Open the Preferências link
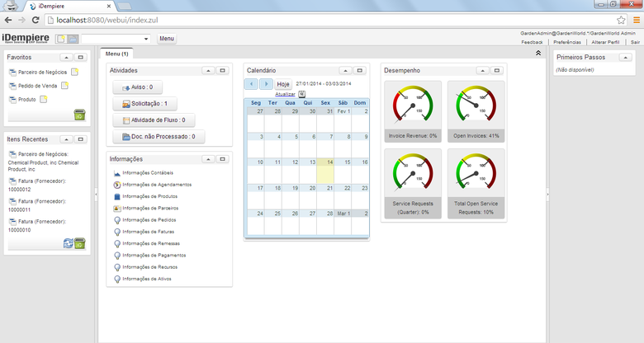Image resolution: width=644 pixels, height=343 pixels. pos(567,41)
